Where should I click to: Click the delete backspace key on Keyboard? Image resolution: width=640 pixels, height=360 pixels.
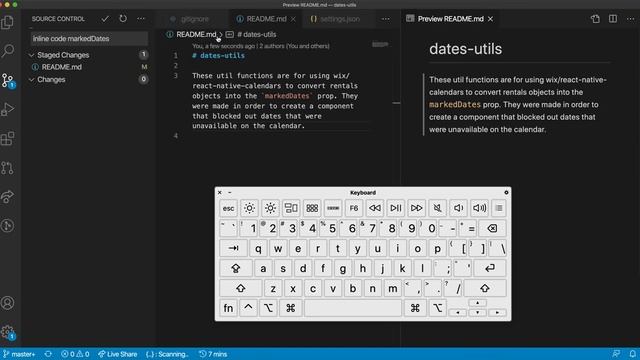point(493,228)
